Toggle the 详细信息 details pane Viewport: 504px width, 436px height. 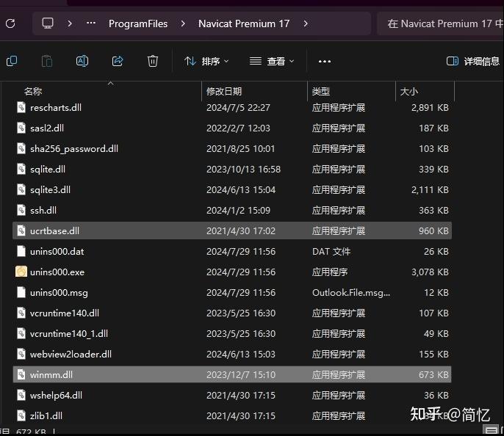click(473, 61)
